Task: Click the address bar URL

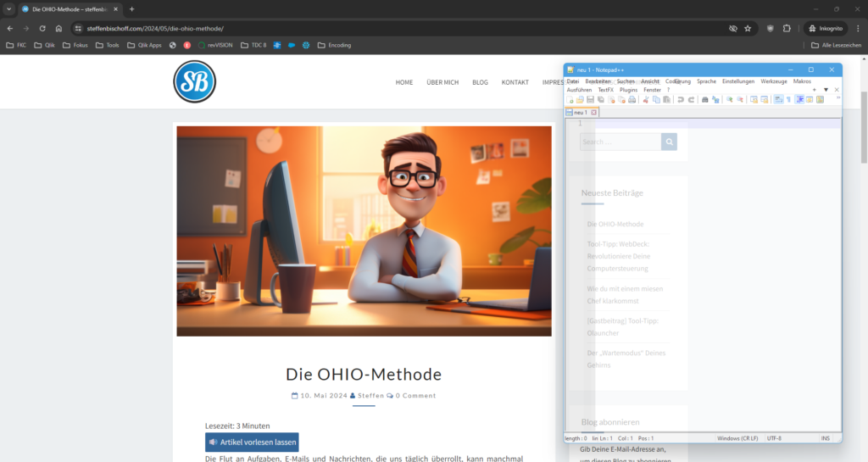Action: (156, 28)
